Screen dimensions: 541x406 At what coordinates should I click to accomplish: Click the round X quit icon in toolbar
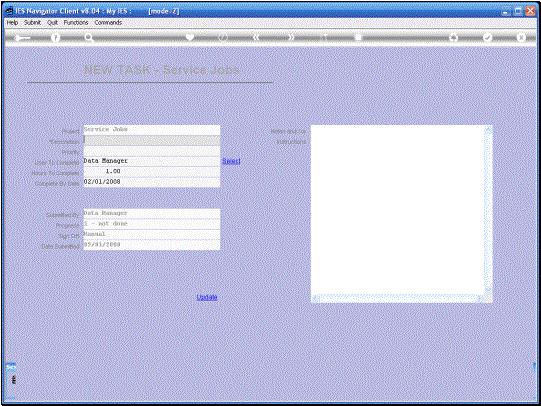[x=521, y=37]
